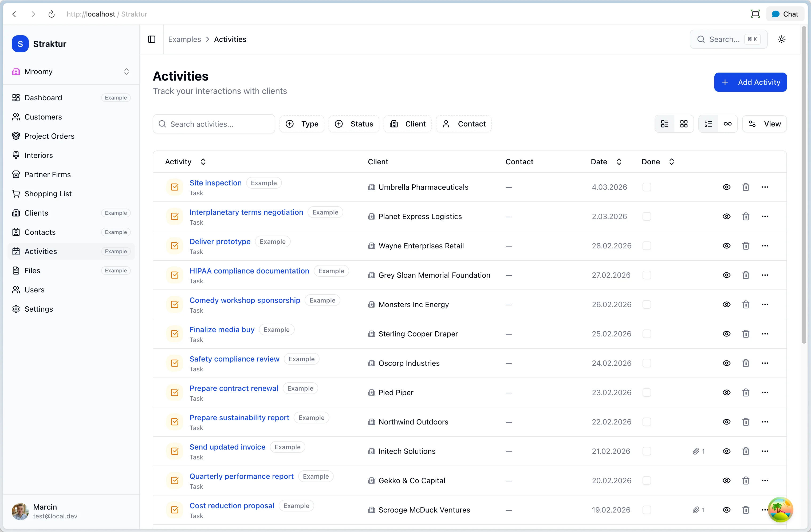
Task: Check the Done checkbox for Umbrella Pharmaceuticals
Action: point(647,187)
